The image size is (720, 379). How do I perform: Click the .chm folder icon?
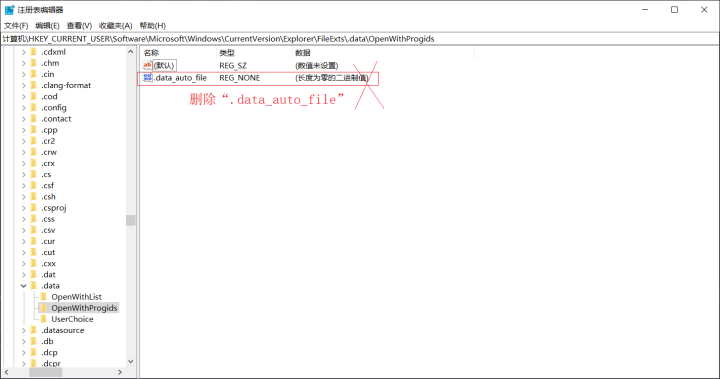(x=34, y=63)
